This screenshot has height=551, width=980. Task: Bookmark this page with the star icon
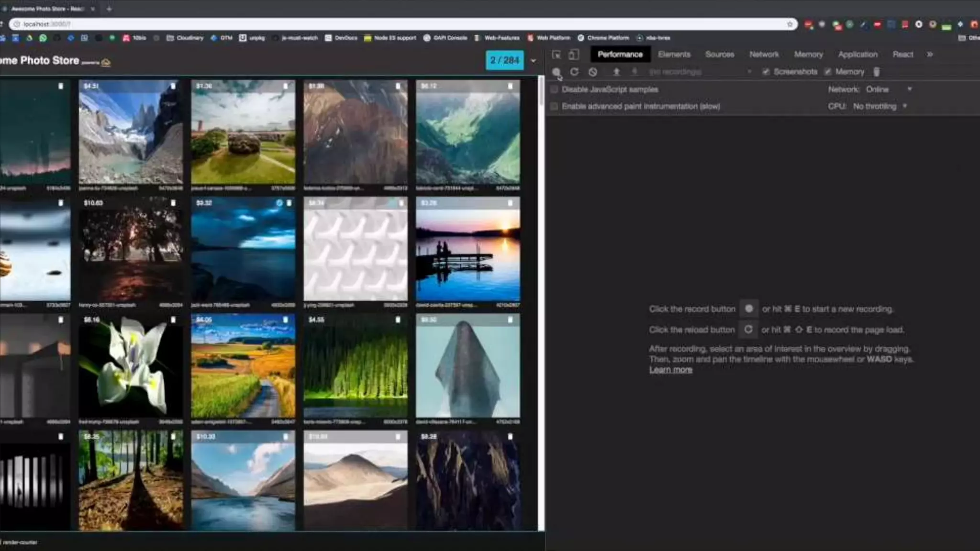[x=790, y=24]
